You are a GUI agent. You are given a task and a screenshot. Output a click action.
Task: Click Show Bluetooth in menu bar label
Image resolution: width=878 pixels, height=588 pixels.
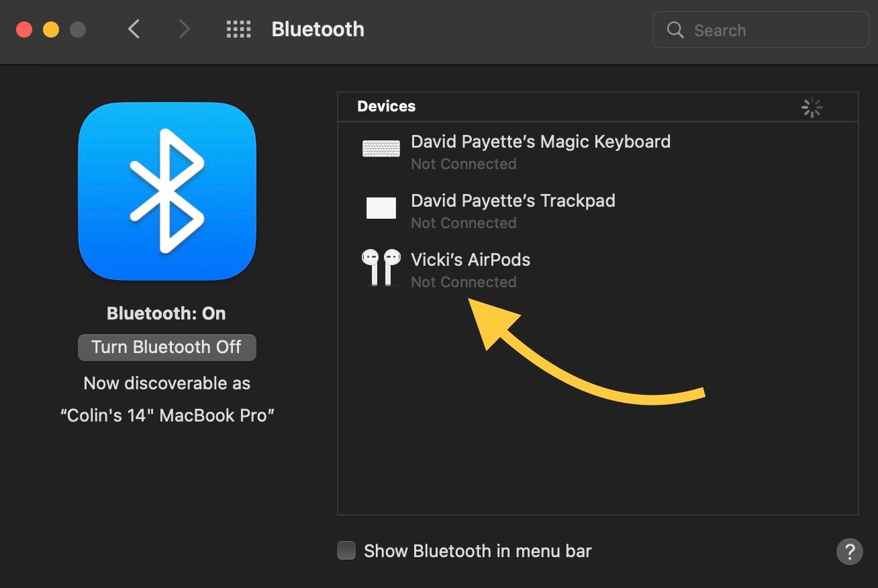pos(478,551)
